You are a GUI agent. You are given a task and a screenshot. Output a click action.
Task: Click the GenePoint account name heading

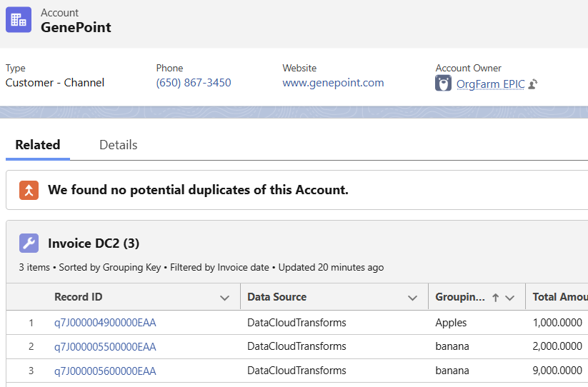[x=76, y=27]
